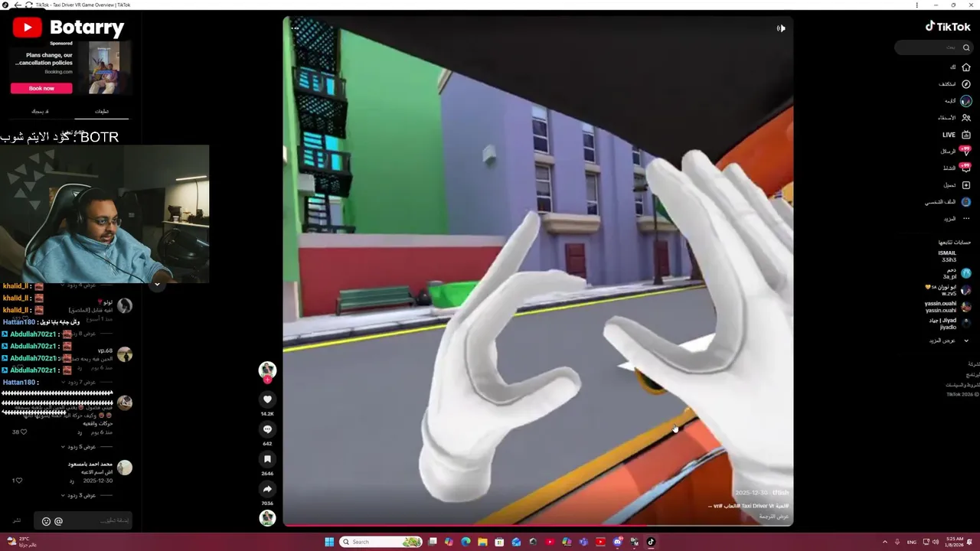Open the emoji picker in the comment box
This screenshot has height=551, width=980.
click(x=46, y=521)
